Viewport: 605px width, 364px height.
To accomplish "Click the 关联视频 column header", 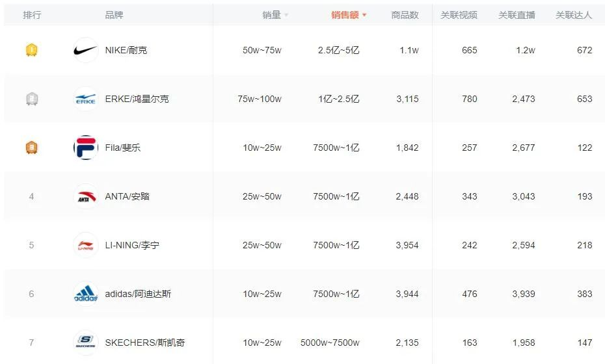I will [459, 15].
